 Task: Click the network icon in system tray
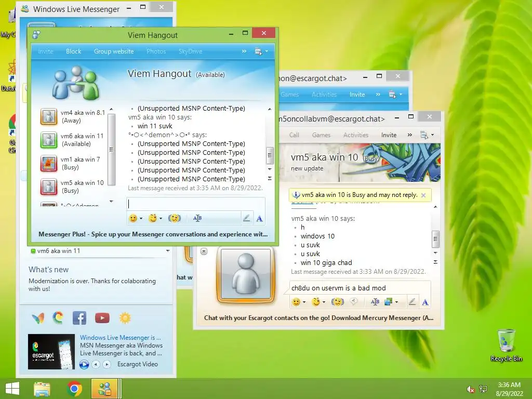tap(483, 389)
